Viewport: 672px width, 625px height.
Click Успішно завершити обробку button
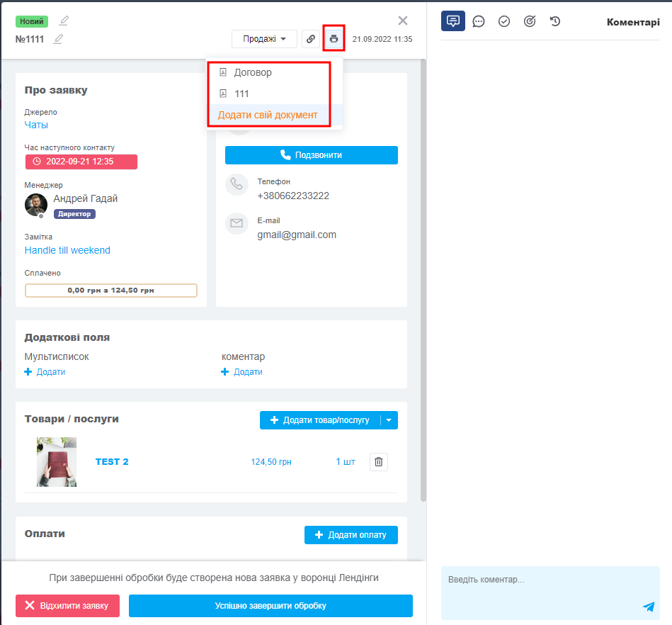pos(271,606)
